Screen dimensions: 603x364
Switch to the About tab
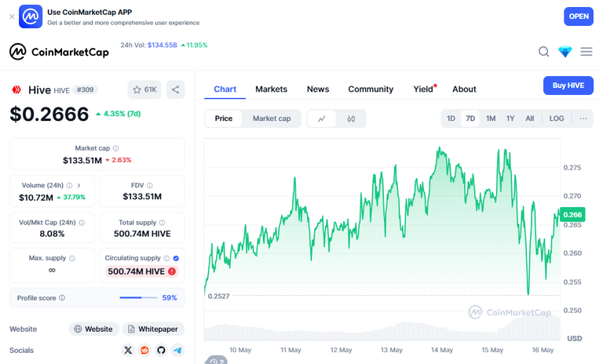[464, 89]
